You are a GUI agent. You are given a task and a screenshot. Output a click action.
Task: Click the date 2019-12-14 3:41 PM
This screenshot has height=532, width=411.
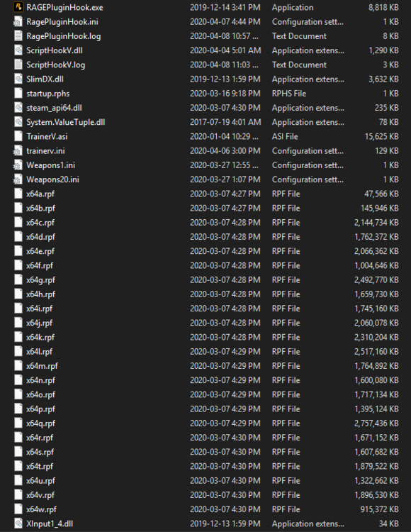point(225,8)
